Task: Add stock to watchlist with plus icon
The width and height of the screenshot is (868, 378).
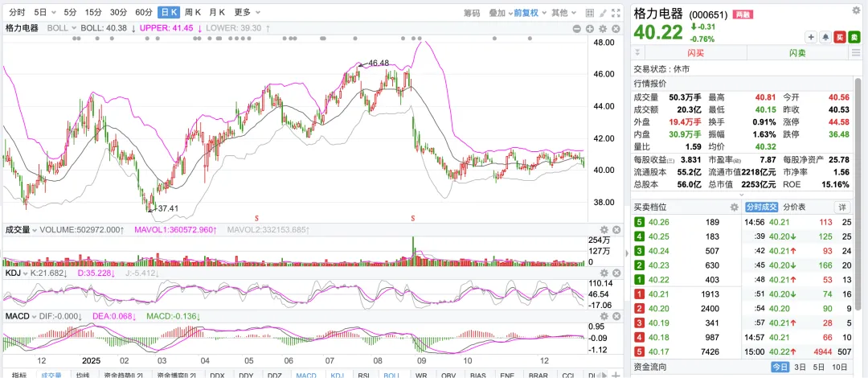Action: pos(811,36)
